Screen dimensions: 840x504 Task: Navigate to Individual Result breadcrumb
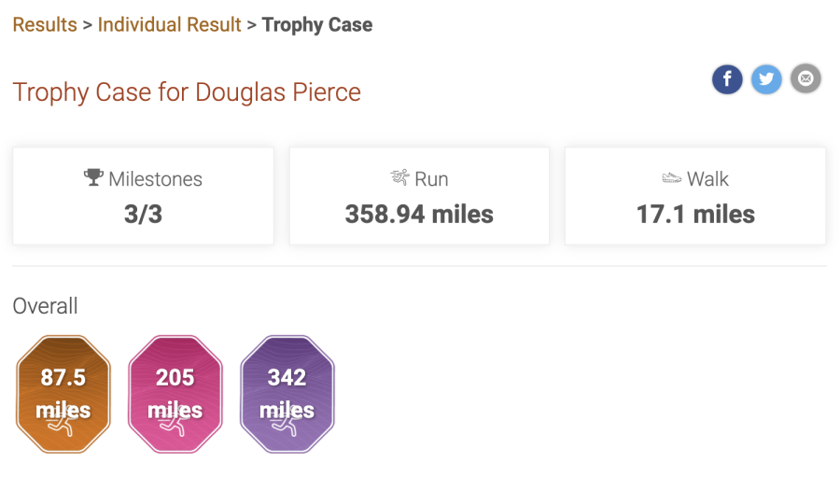[x=169, y=24]
